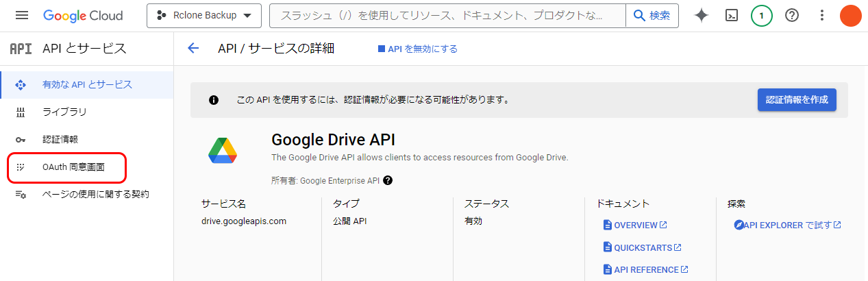Click the ドキュメント column label
The width and height of the screenshot is (868, 281).
pos(623,204)
